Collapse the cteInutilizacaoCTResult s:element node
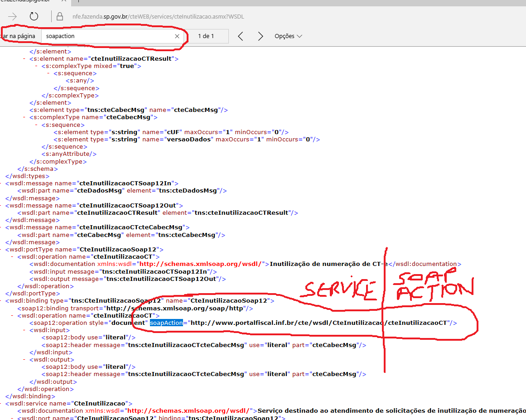 pyautogui.click(x=24, y=59)
